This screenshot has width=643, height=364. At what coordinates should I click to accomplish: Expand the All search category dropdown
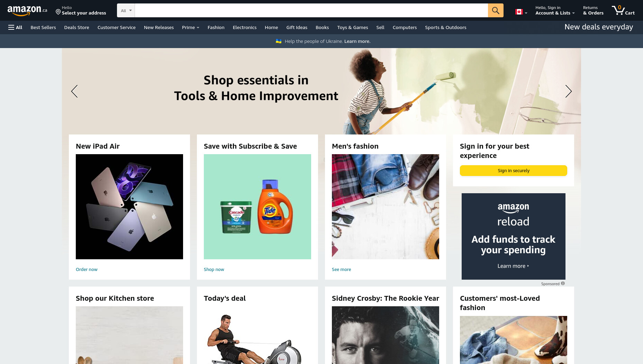(x=126, y=10)
